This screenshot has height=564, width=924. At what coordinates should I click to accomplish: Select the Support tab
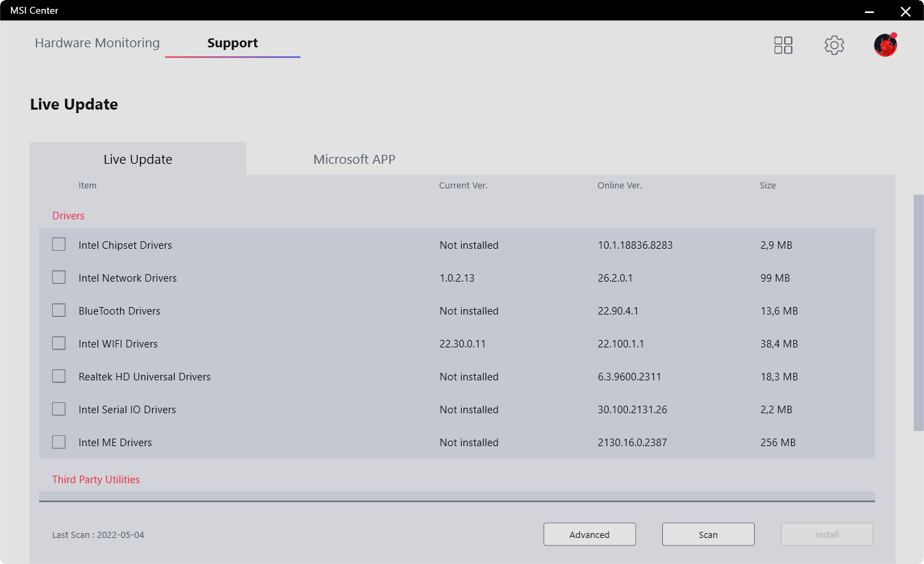point(232,43)
